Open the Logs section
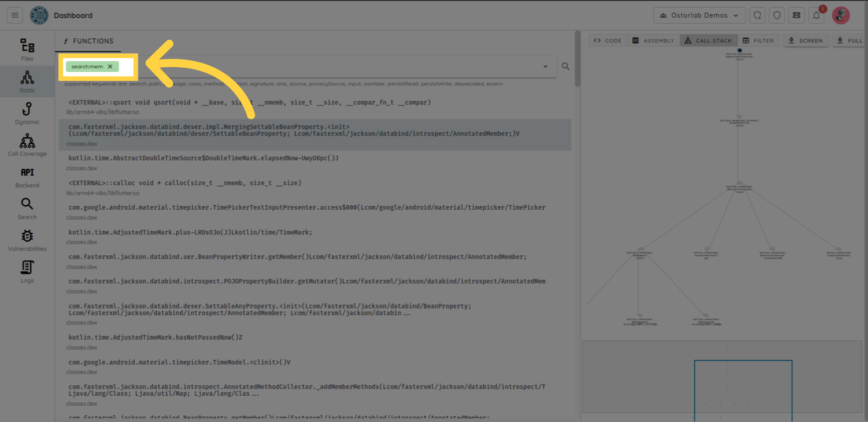 click(27, 272)
